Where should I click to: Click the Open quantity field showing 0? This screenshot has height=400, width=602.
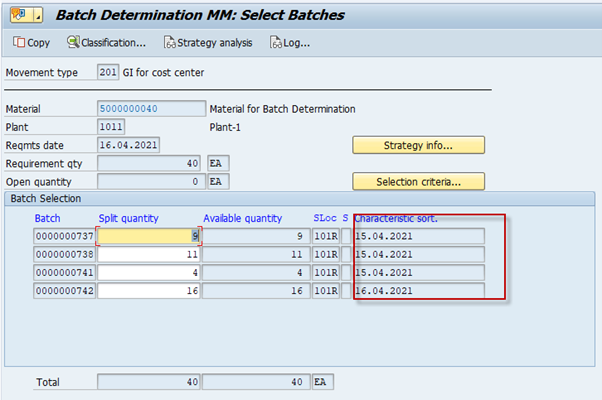coord(149,182)
